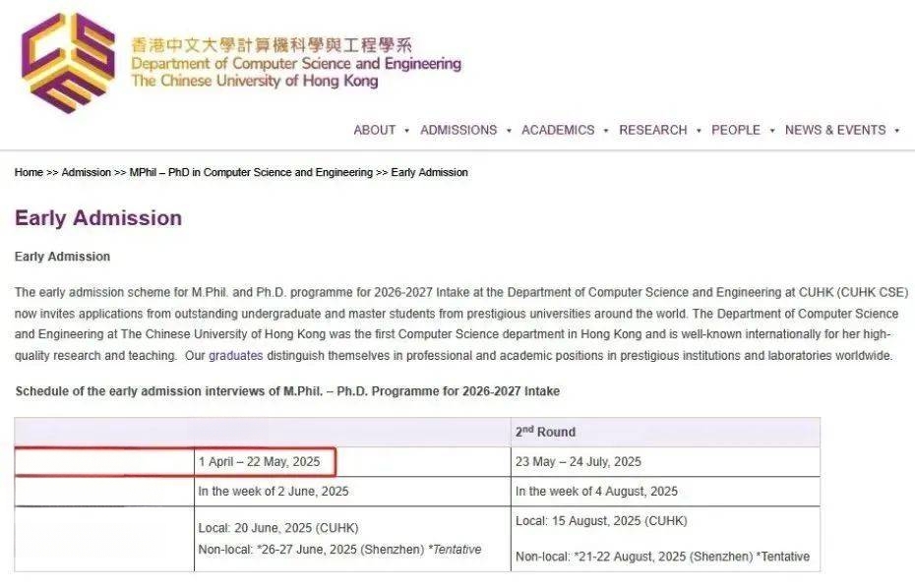The width and height of the screenshot is (915, 588).
Task: Open the Admission breadcrumb link
Action: click(x=87, y=173)
